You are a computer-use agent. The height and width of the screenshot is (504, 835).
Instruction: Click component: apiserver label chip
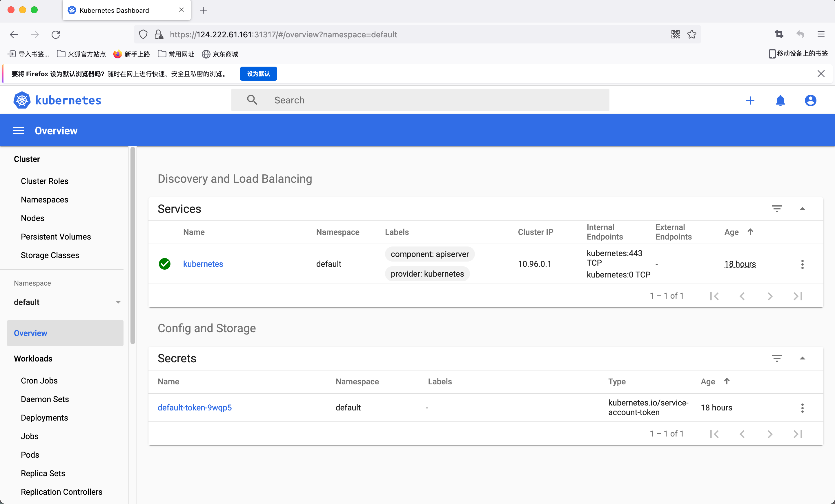(430, 254)
